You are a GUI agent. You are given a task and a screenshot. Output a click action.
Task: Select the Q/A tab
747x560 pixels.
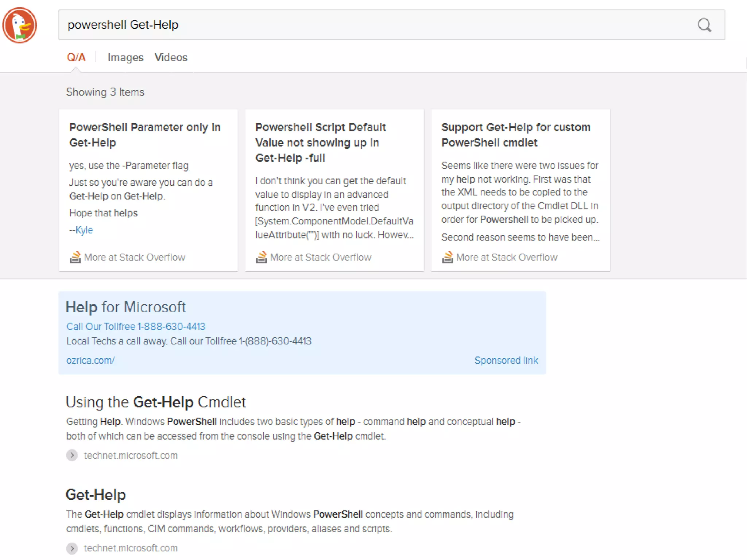76,57
